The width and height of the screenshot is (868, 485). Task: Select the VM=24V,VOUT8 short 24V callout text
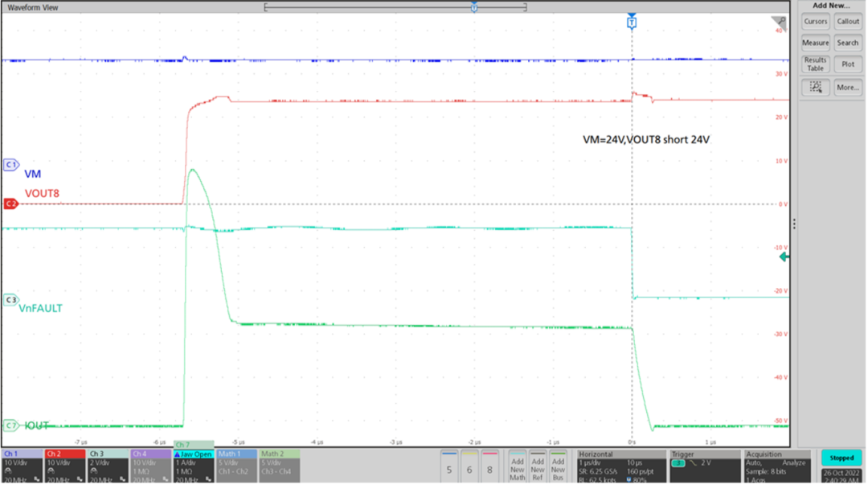tap(646, 140)
